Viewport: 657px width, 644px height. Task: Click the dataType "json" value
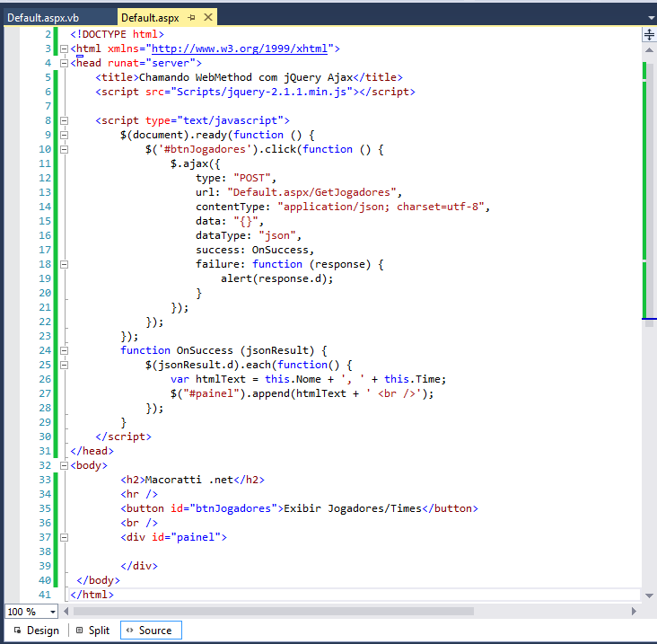(277, 235)
